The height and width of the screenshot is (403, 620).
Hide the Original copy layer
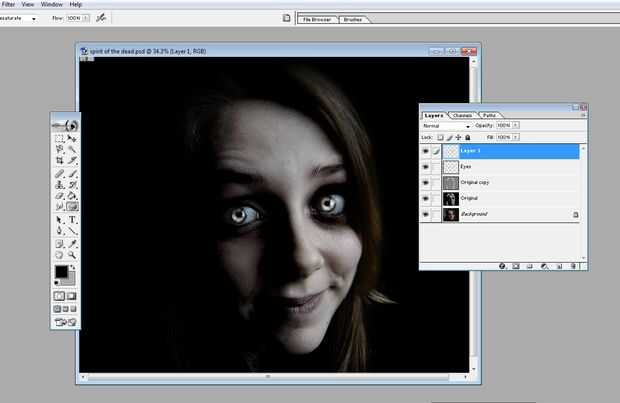426,183
